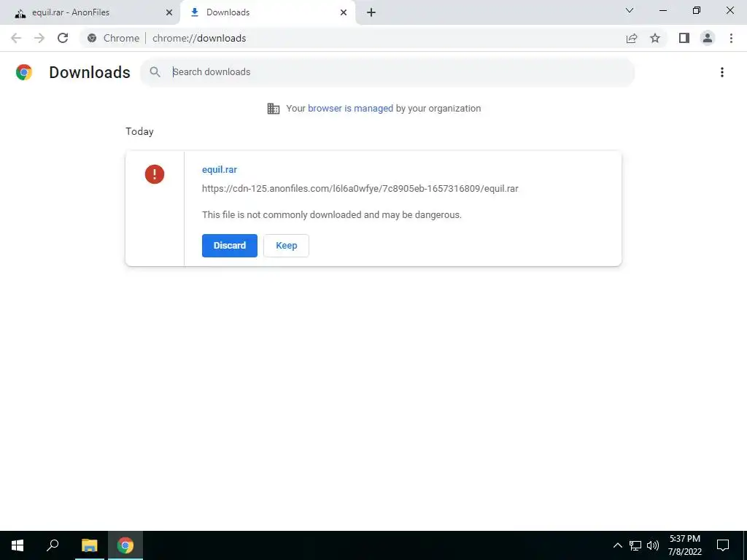Click the Chrome logo beside Downloads title
747x560 pixels.
click(24, 72)
